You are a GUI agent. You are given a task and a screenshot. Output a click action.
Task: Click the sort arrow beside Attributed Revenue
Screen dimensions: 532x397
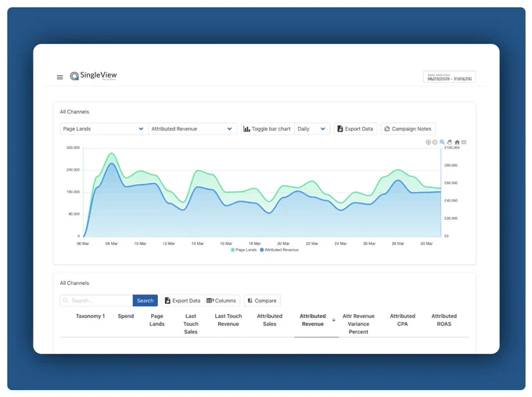point(333,320)
